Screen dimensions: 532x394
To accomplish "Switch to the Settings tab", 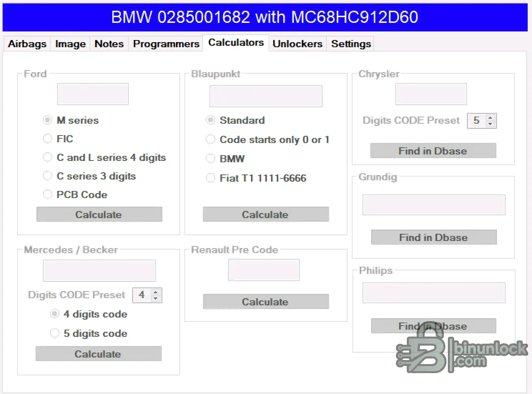I will [x=351, y=44].
